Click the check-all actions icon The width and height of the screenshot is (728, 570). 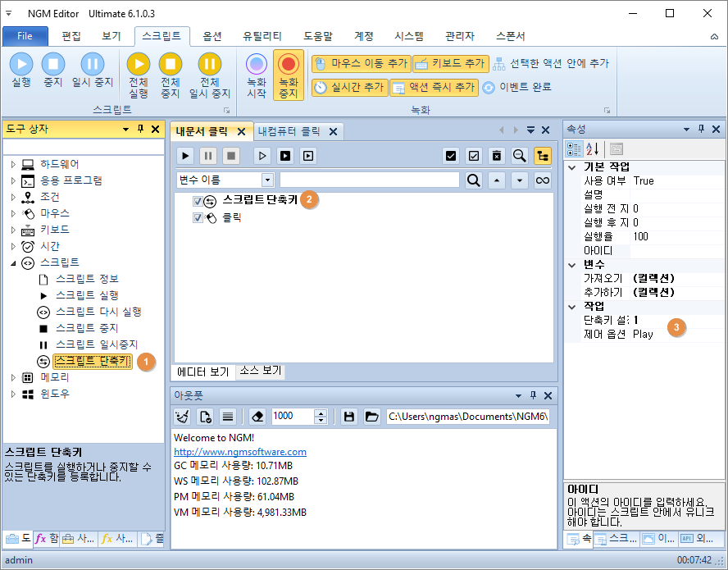[450, 156]
